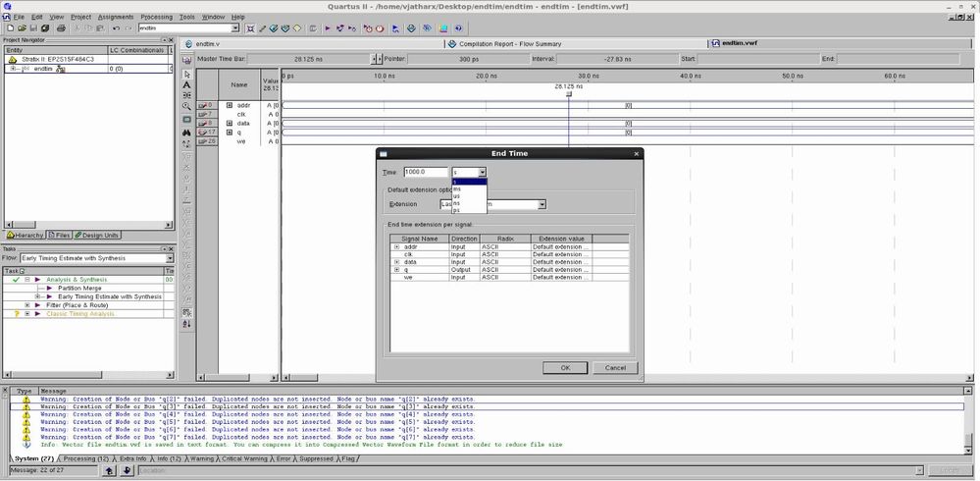Click the Print toolbar icon
980x481 pixels.
click(61, 28)
